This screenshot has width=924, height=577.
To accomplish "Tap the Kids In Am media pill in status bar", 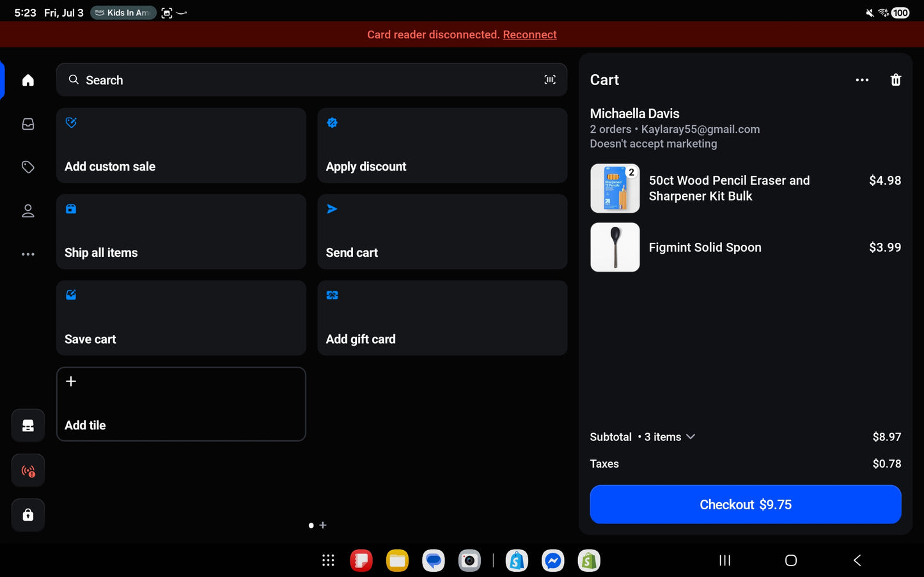I will coord(123,13).
